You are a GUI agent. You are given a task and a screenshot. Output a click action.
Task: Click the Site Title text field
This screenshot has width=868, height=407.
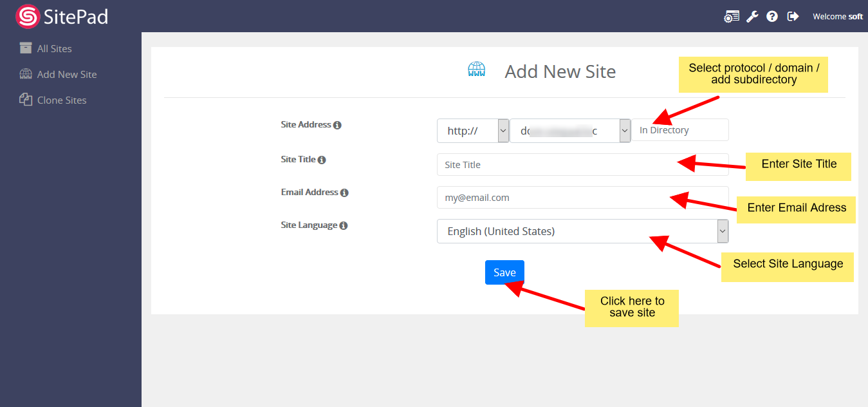579,164
